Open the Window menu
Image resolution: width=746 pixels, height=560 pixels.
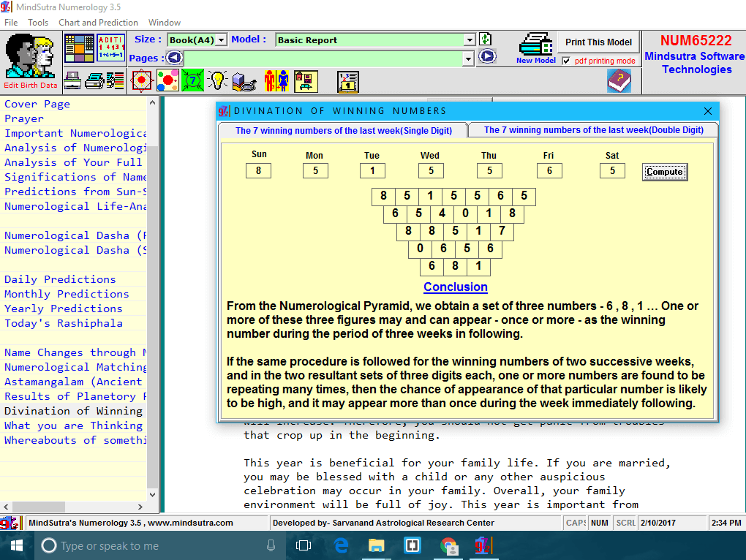164,23
